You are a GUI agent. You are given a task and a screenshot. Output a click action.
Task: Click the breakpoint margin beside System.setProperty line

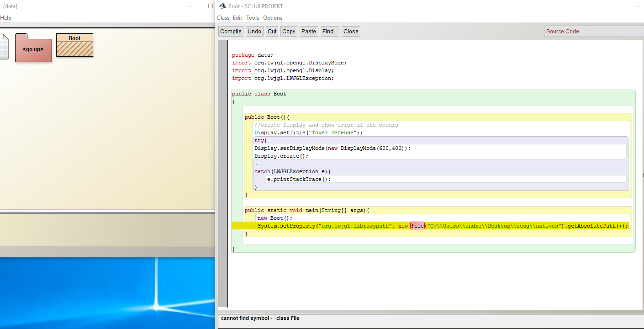223,226
